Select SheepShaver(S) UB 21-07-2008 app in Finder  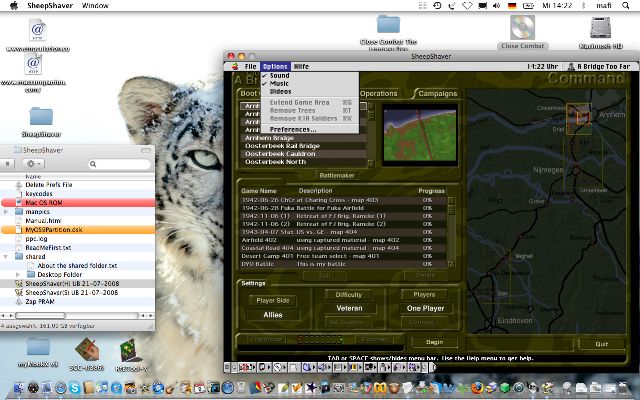point(72,293)
